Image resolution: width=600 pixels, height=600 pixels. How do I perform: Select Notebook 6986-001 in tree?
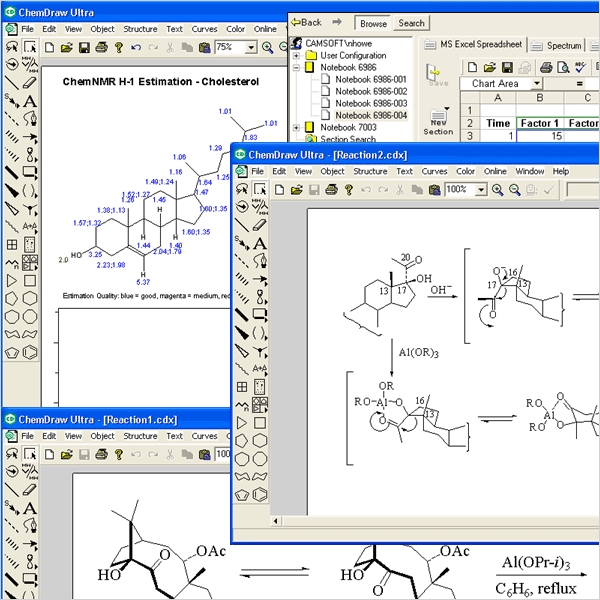pos(370,80)
